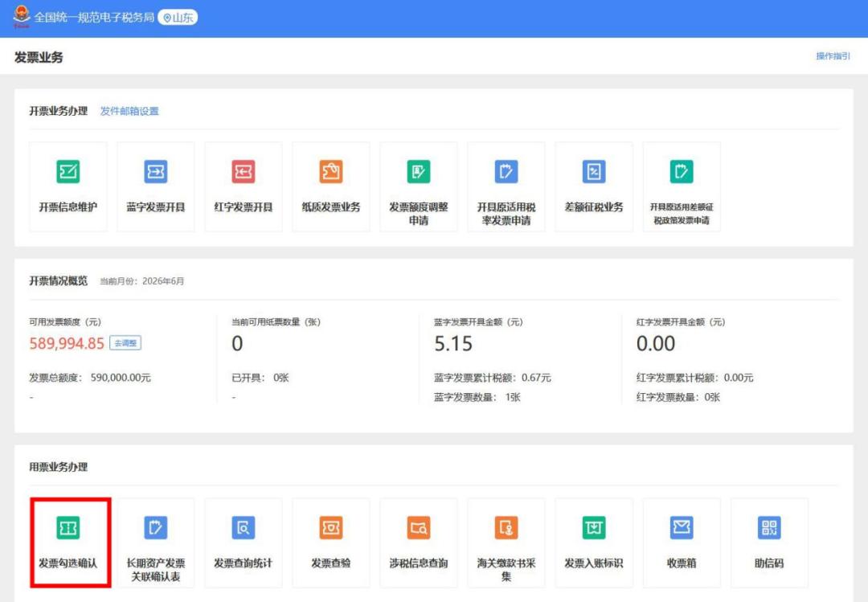
Task: Click 发票业务 page heading
Action: (39, 57)
